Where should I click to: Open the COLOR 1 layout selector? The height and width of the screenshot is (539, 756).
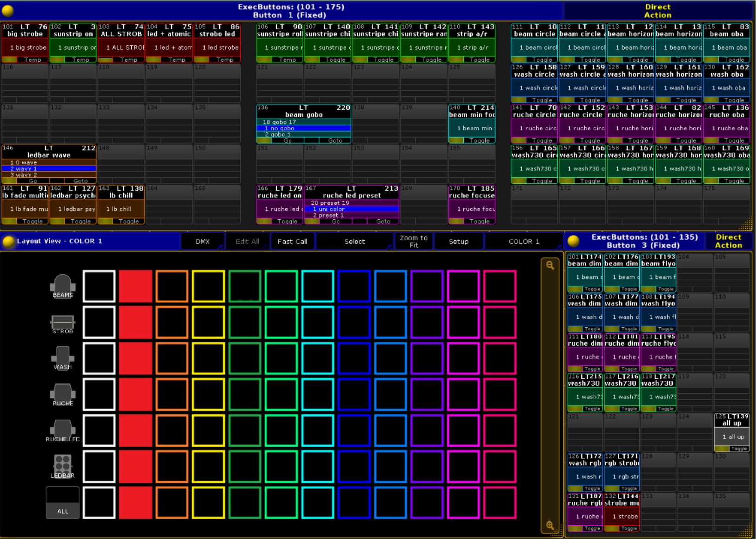click(x=524, y=241)
